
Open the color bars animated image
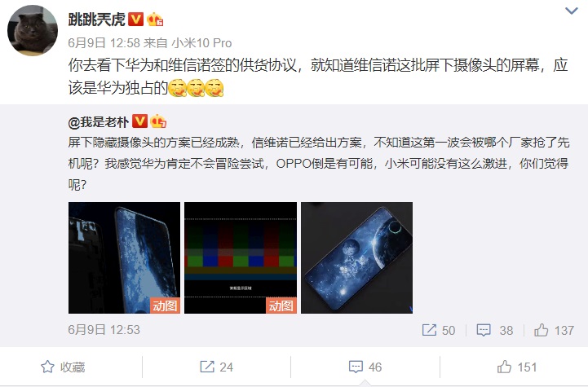click(x=241, y=257)
